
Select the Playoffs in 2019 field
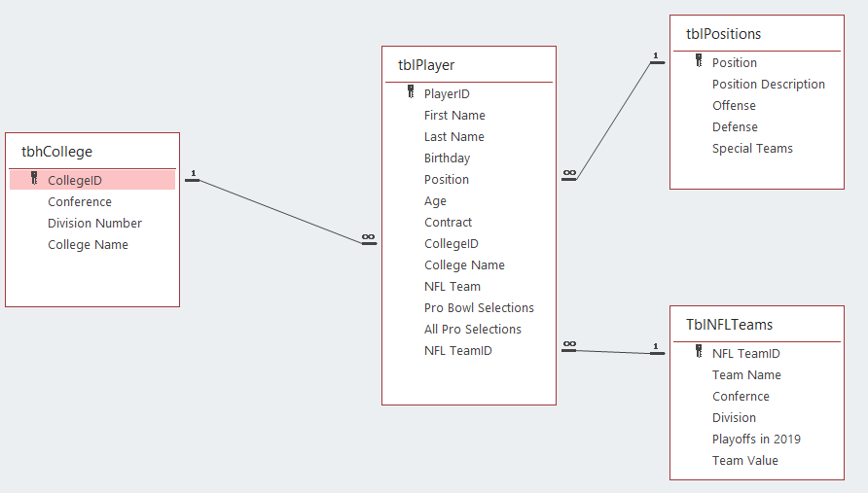(757, 440)
